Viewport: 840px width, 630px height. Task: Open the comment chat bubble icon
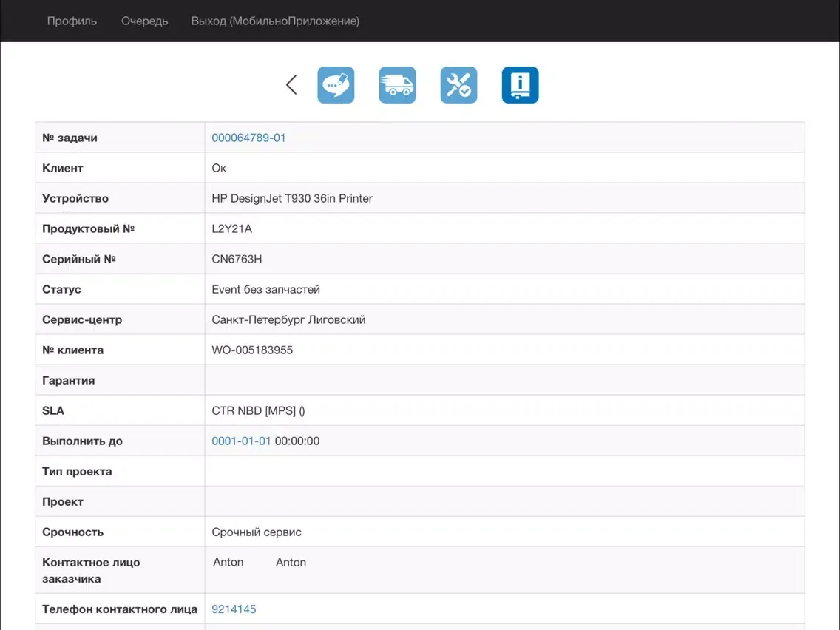[336, 84]
